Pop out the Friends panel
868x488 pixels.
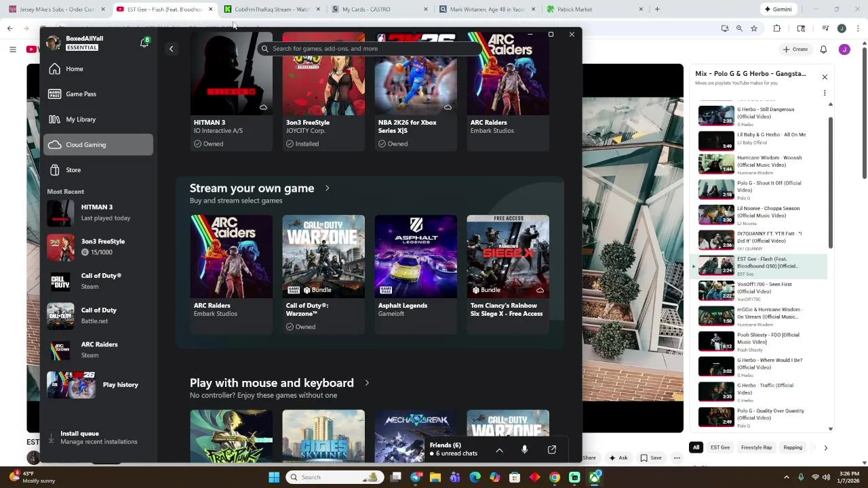[552, 449]
